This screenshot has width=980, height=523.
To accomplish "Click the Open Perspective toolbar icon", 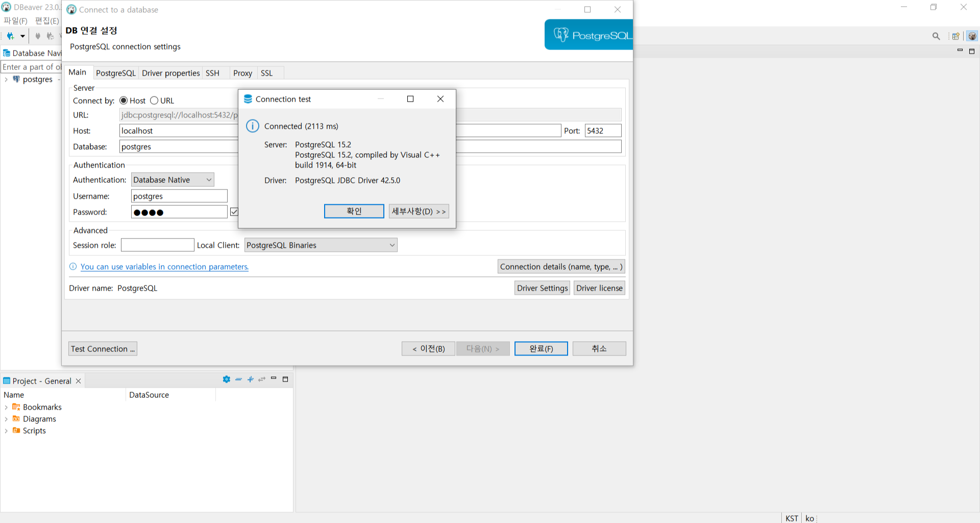I will [x=955, y=36].
